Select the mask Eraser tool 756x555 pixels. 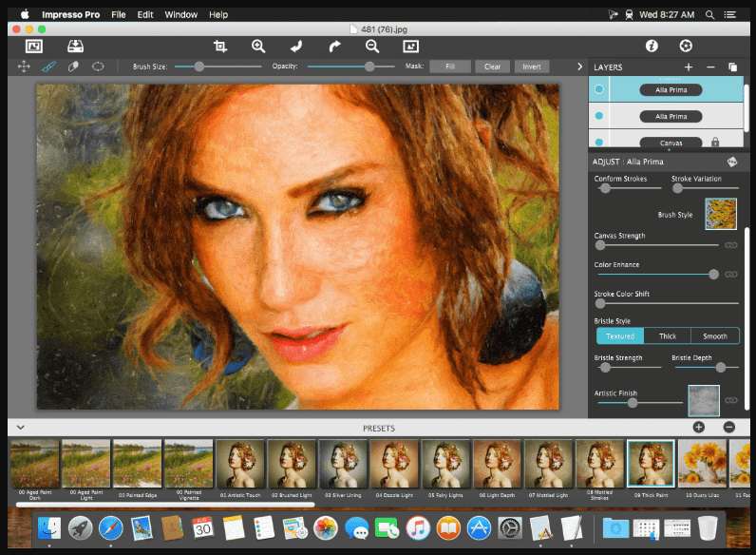click(73, 67)
